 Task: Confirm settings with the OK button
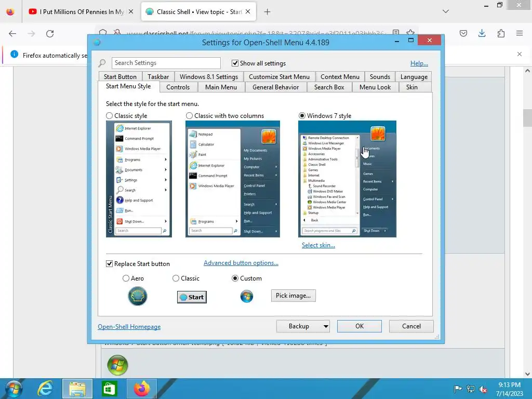pyautogui.click(x=360, y=326)
